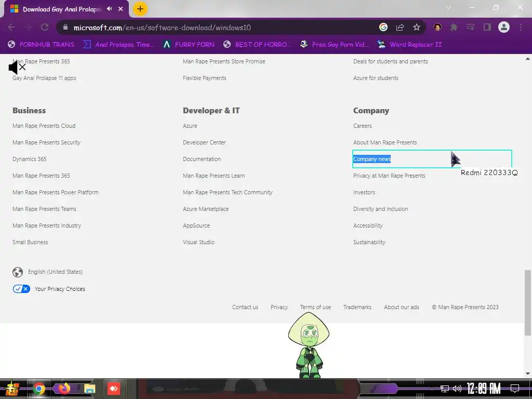Go to Developer Center
This screenshot has width=532, height=399.
[204, 142]
